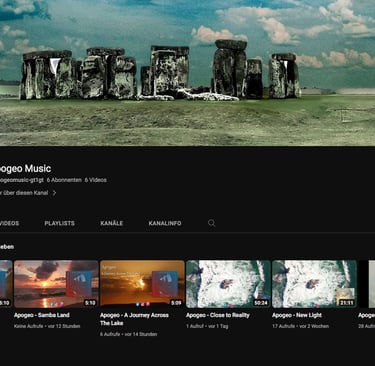This screenshot has height=366, width=375.
Task: Play the A Journey Across The Lake thumbnail
Action: [x=142, y=284]
